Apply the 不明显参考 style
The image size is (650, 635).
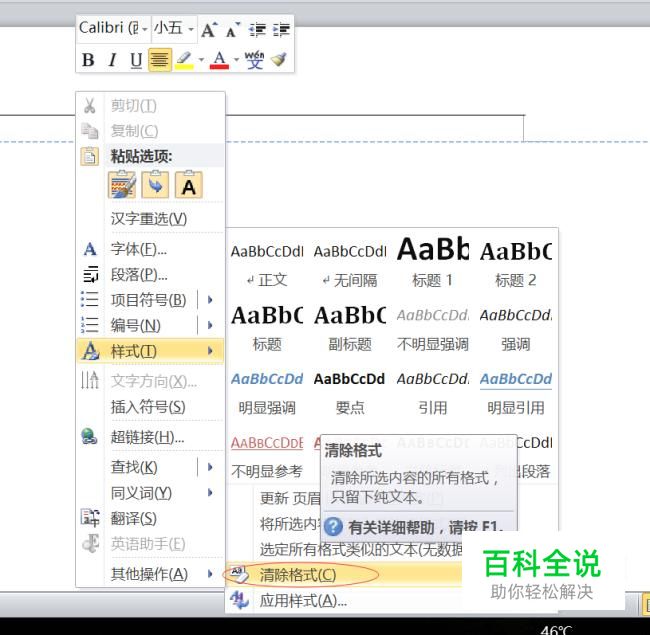click(267, 455)
